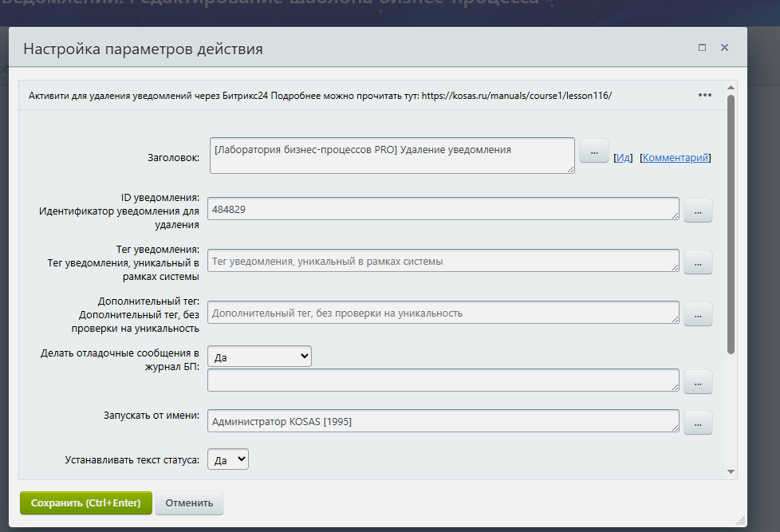Open the Комментарий link
Screen dimensions: 780x532
pos(674,157)
